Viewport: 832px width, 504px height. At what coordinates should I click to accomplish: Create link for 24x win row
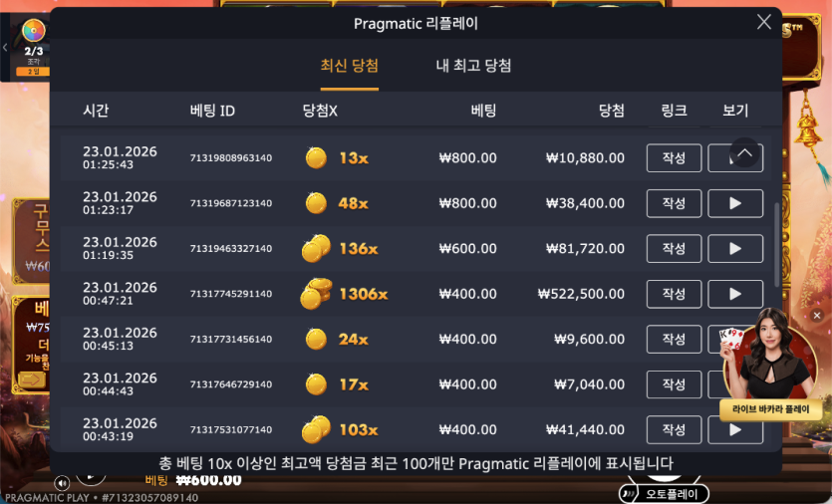tap(674, 339)
